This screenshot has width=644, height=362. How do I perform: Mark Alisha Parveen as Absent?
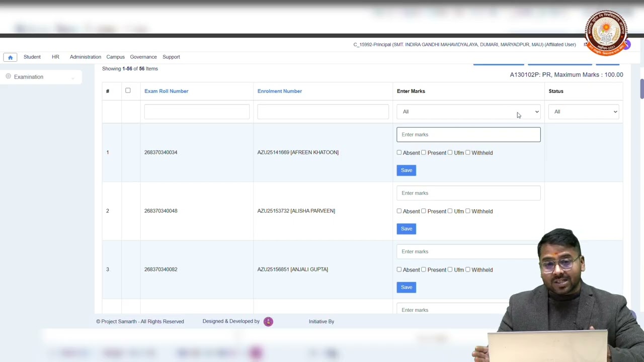click(x=399, y=211)
